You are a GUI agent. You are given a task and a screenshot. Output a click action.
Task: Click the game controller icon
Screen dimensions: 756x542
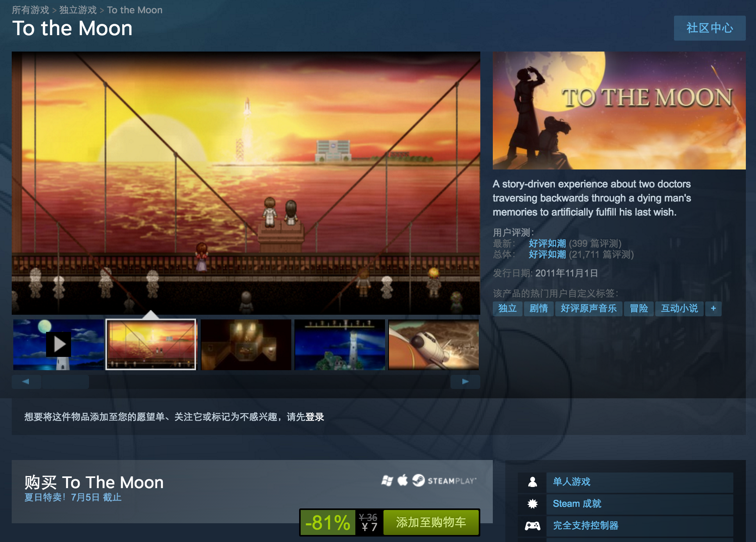pos(532,526)
